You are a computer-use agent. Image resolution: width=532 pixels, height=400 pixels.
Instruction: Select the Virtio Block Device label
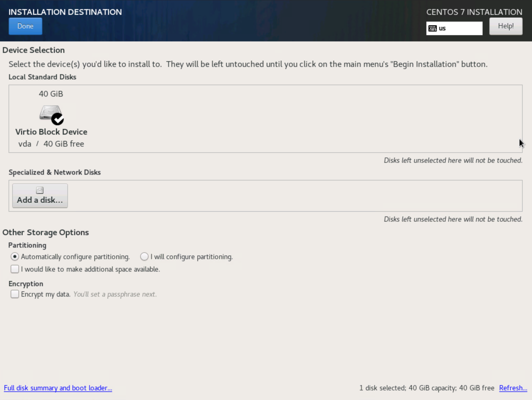coord(51,132)
